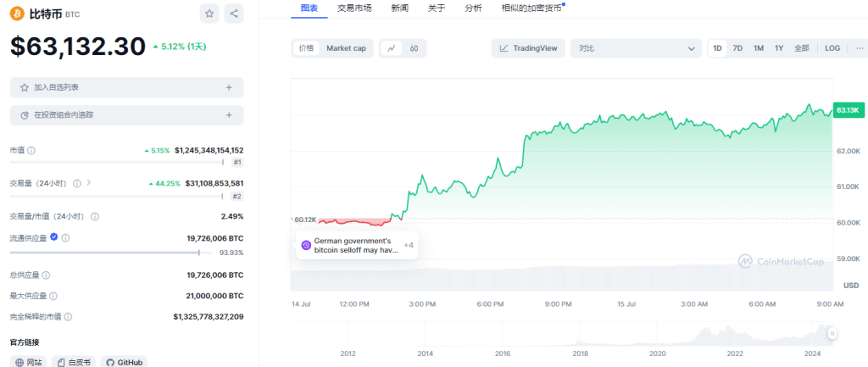Open the German government's bitcoin selloff news card

pos(356,245)
